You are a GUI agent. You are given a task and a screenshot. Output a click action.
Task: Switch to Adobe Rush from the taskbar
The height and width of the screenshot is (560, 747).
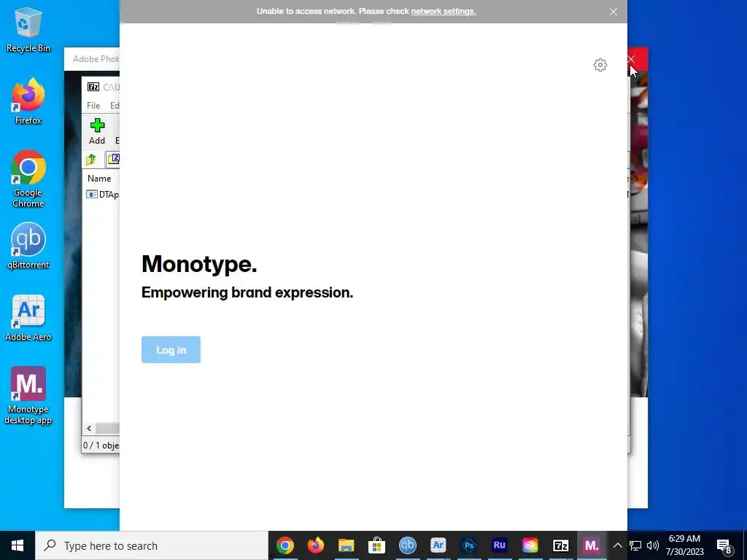[499, 545]
